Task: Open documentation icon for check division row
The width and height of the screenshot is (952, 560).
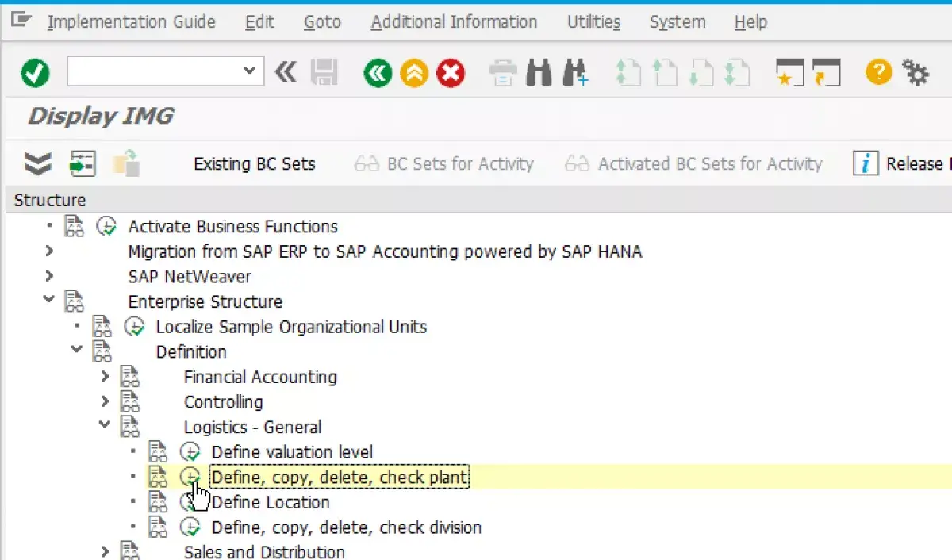Action: [x=158, y=527]
